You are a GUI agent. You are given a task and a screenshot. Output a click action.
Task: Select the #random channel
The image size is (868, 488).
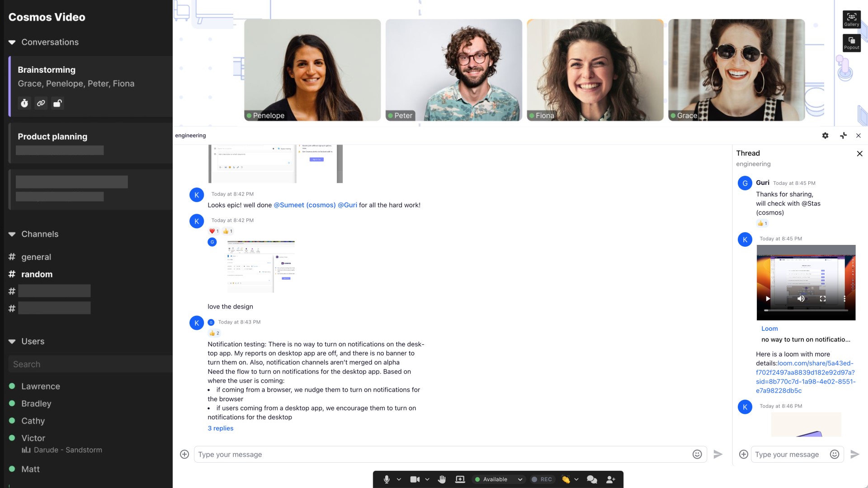(36, 274)
